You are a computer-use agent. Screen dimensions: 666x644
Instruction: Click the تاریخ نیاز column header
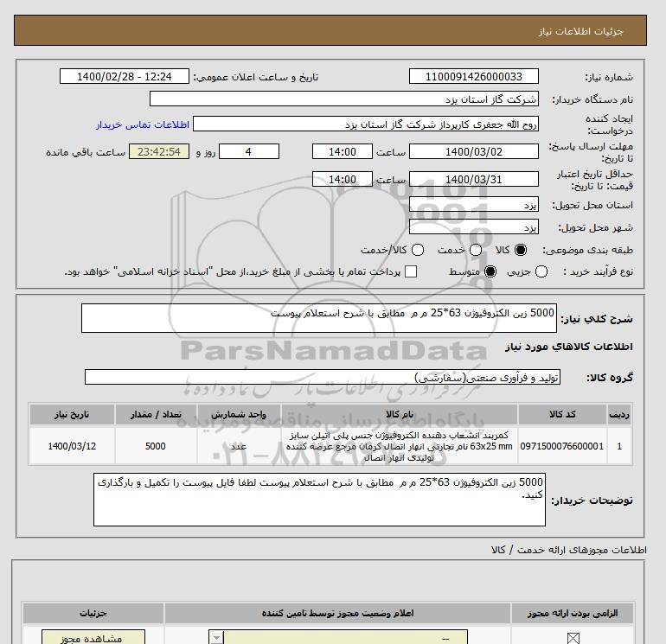point(72,414)
